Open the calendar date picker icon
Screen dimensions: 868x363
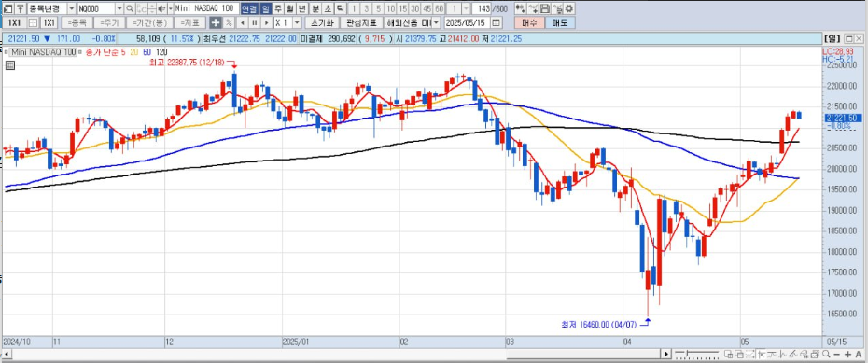point(496,22)
